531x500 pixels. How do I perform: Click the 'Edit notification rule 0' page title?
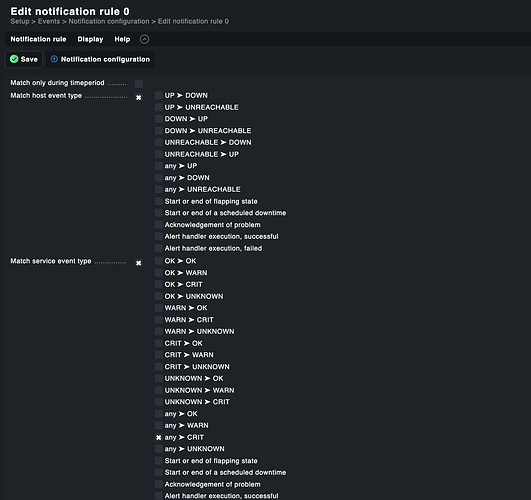click(x=70, y=11)
